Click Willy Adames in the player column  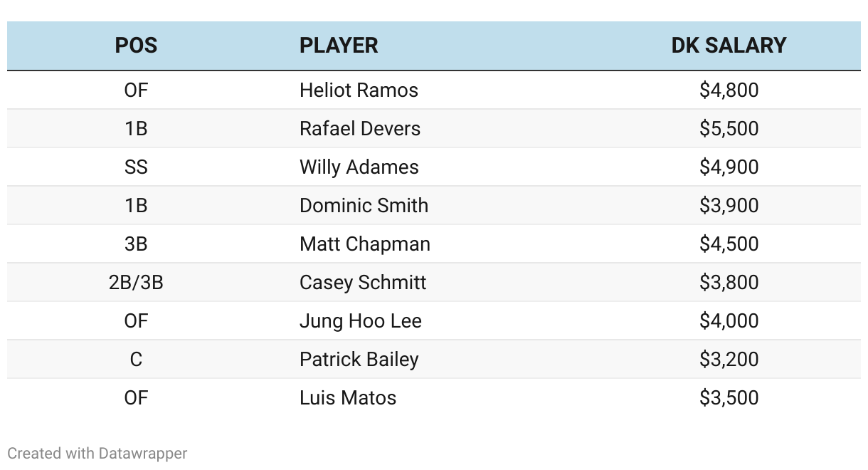[359, 167]
